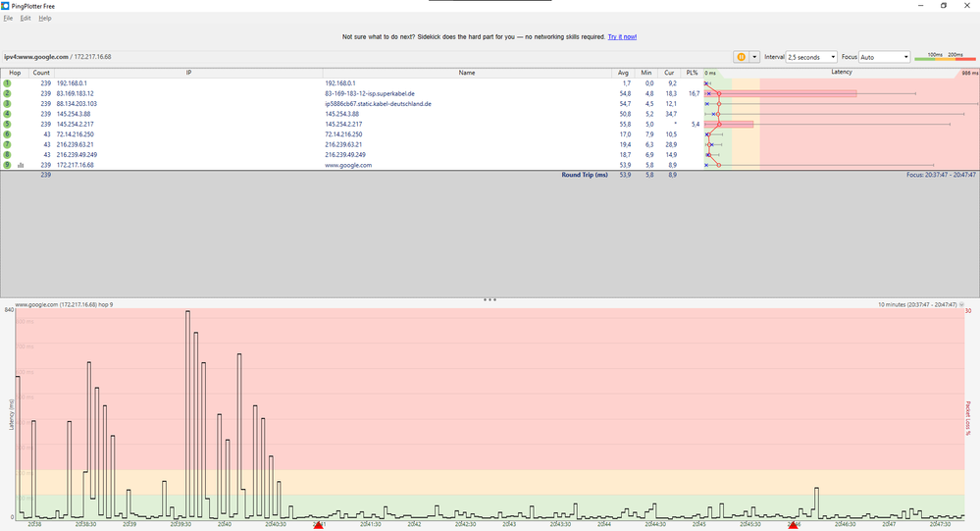This screenshot has height=531, width=980.
Task: Select IP cell 88.134.203.103
Action: pyautogui.click(x=77, y=104)
